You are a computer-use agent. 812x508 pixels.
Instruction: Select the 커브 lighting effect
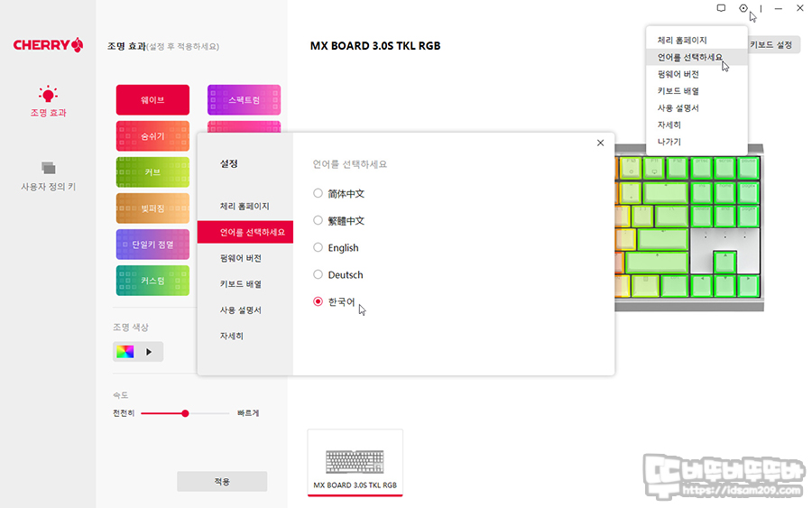pyautogui.click(x=152, y=172)
